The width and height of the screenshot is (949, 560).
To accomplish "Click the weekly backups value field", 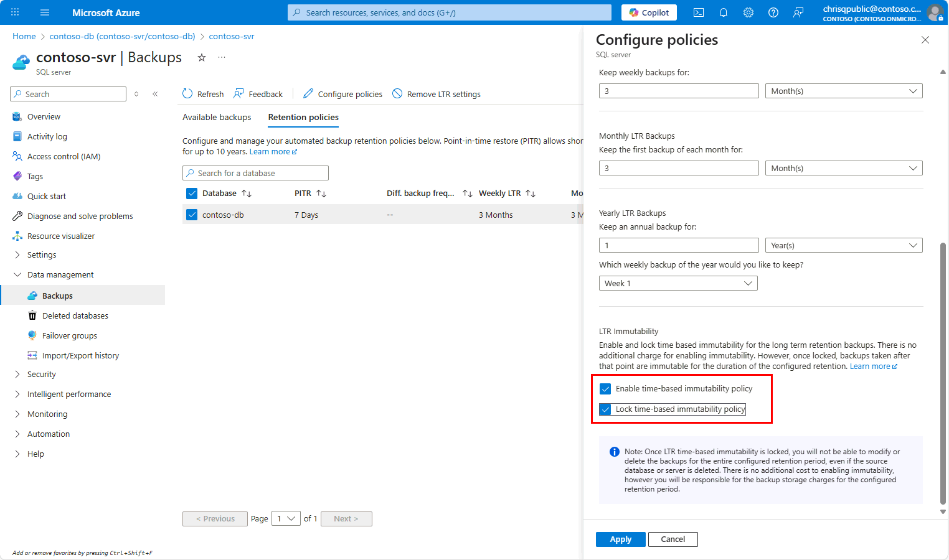I will point(679,91).
